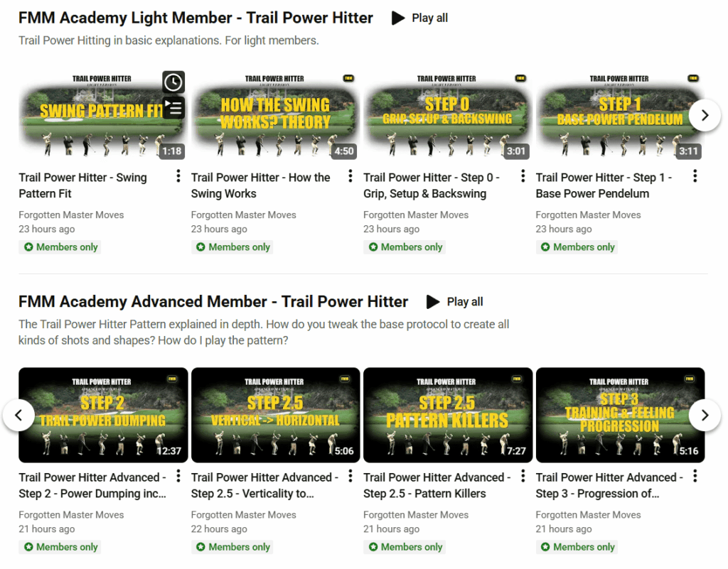The height and width of the screenshot is (569, 728).
Task: Open options menu for Step 0 Grip video
Action: [523, 176]
